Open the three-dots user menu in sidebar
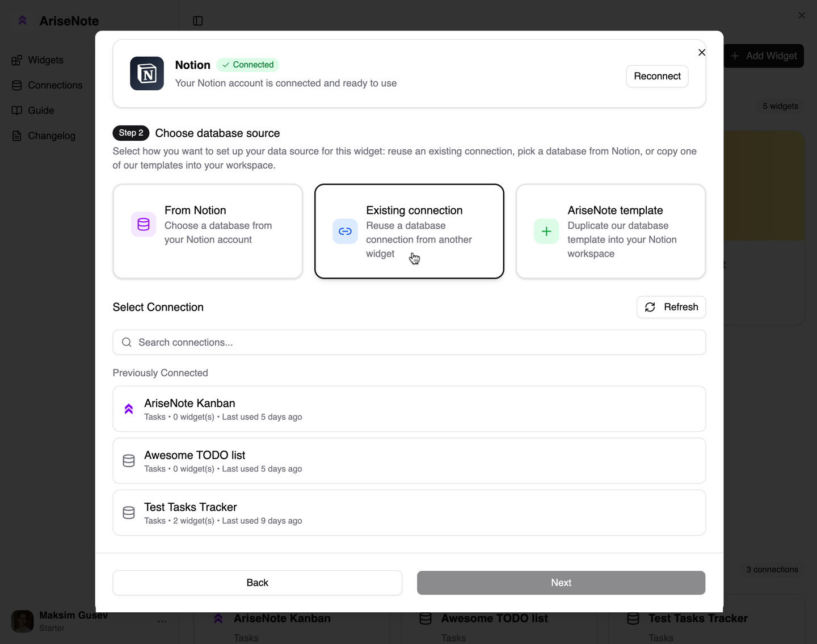 [x=162, y=621]
